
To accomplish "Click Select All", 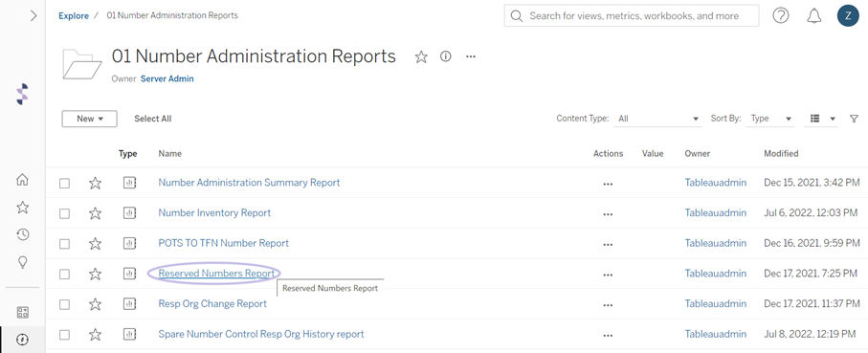I will [153, 119].
